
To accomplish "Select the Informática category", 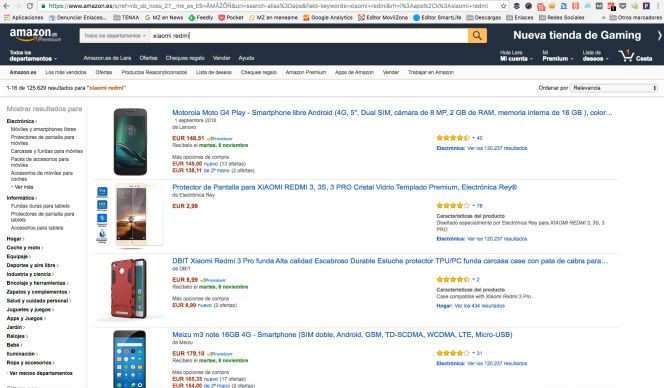I will (x=22, y=198).
